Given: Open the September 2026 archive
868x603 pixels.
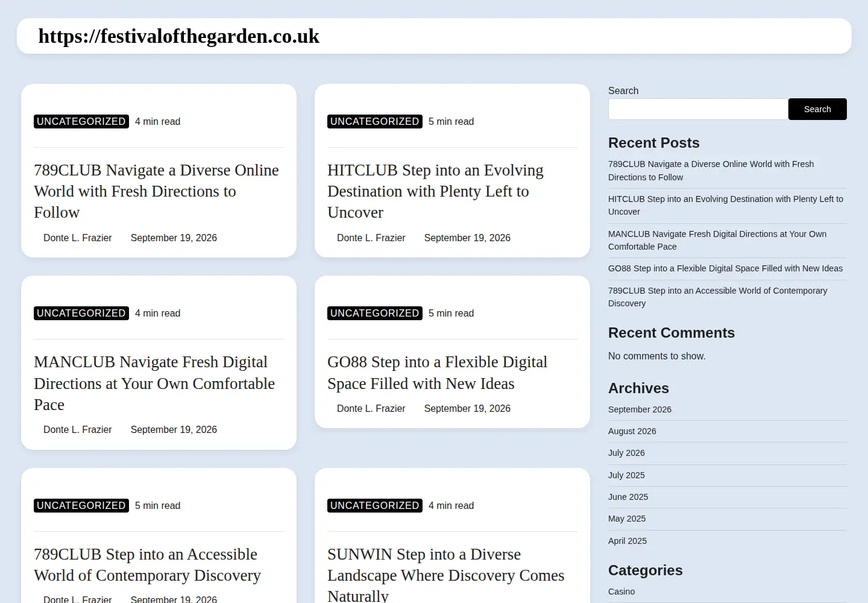Looking at the screenshot, I should 640,409.
